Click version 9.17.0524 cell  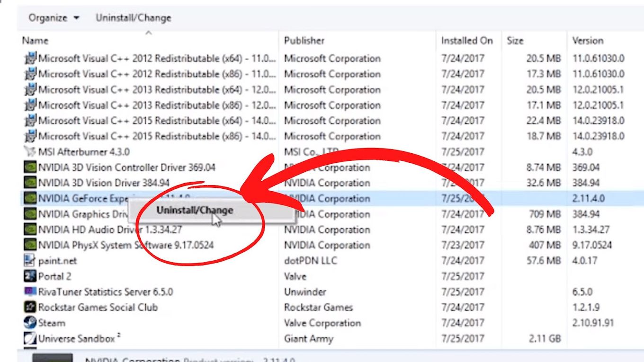[592, 245]
